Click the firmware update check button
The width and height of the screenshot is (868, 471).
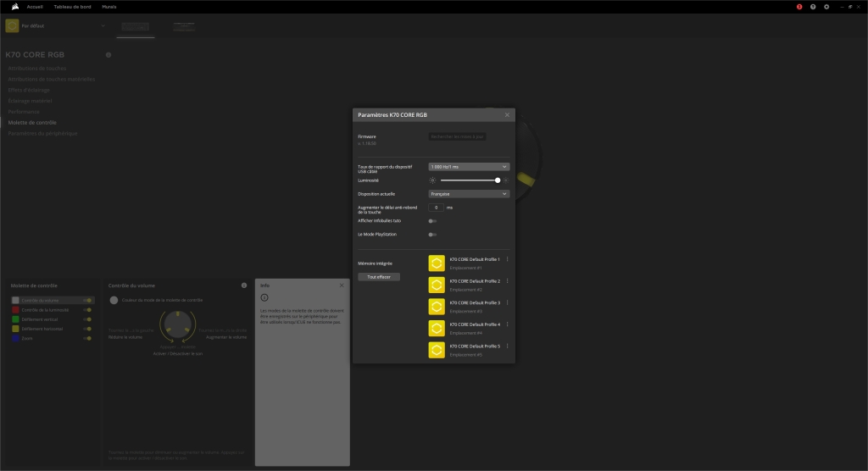(x=458, y=136)
